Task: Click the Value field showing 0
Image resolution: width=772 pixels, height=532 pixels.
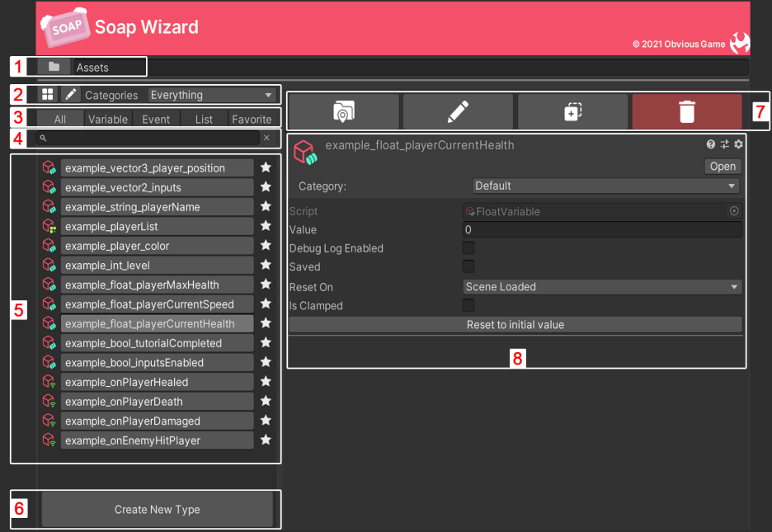Action: click(602, 229)
